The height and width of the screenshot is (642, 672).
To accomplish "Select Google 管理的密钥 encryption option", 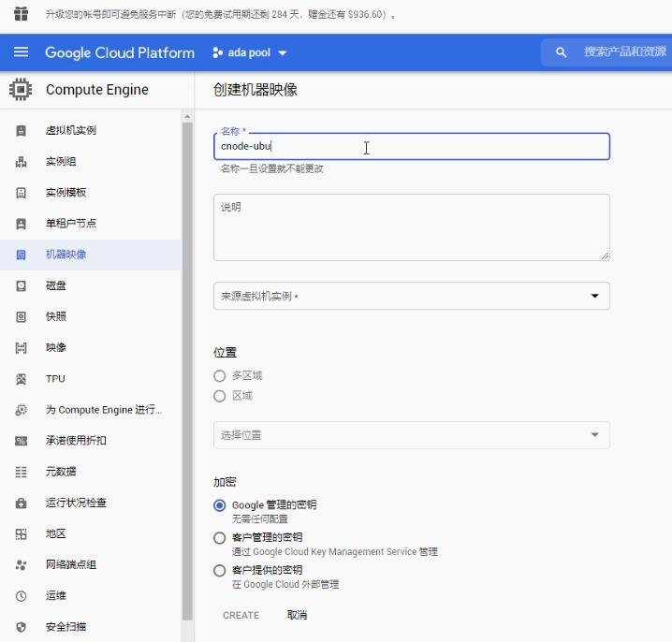I will (x=219, y=505).
